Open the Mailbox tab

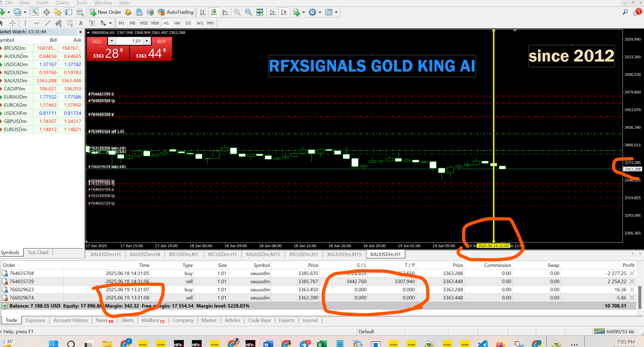153,321
